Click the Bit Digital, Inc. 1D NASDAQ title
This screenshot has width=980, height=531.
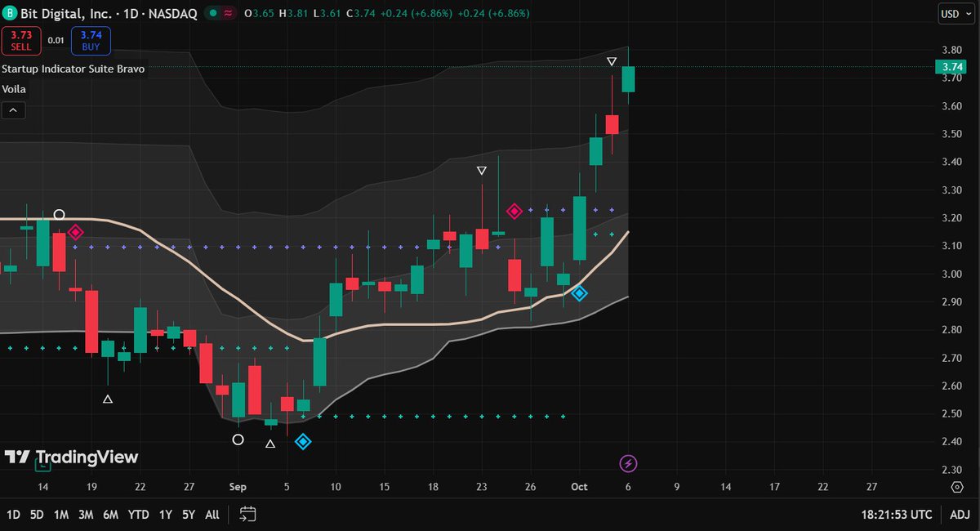(x=109, y=14)
